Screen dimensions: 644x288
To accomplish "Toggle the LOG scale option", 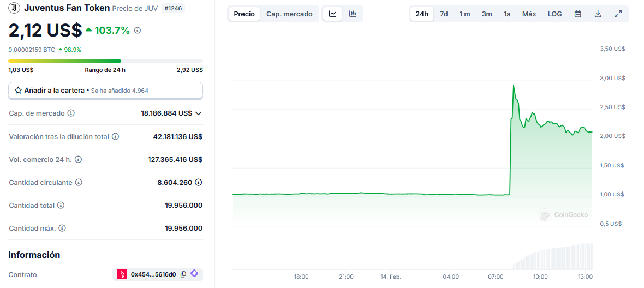I will click(554, 14).
